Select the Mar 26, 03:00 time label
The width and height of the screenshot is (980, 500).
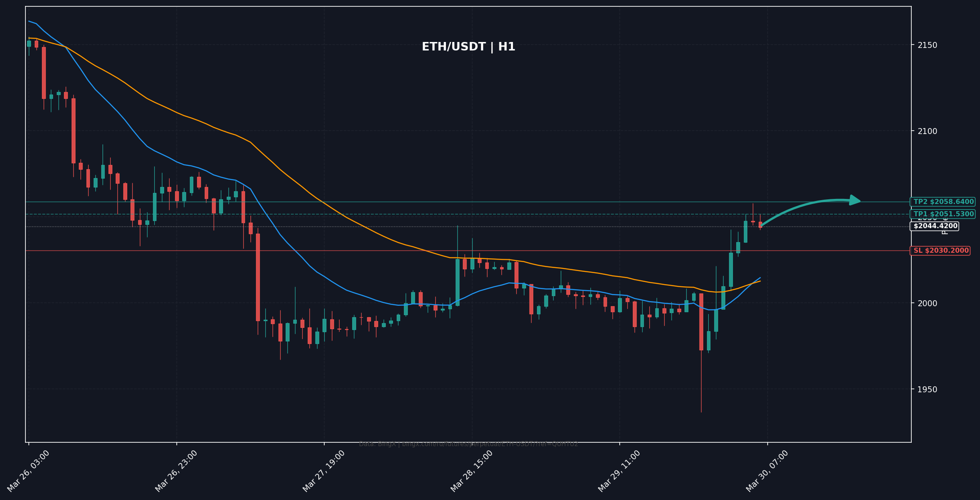(x=29, y=471)
